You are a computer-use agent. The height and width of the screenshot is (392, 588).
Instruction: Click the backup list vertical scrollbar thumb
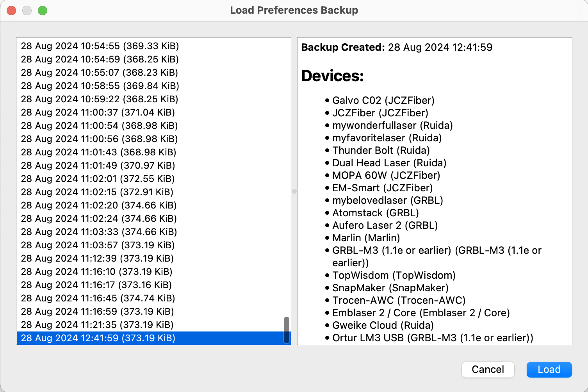tap(287, 330)
